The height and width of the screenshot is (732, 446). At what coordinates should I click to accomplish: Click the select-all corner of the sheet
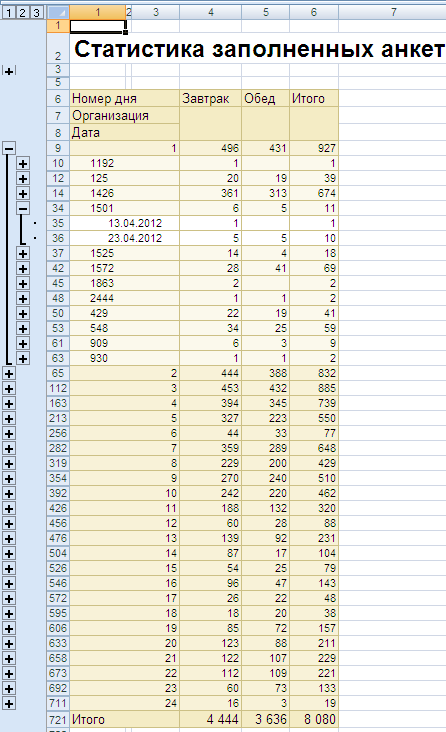[58, 13]
